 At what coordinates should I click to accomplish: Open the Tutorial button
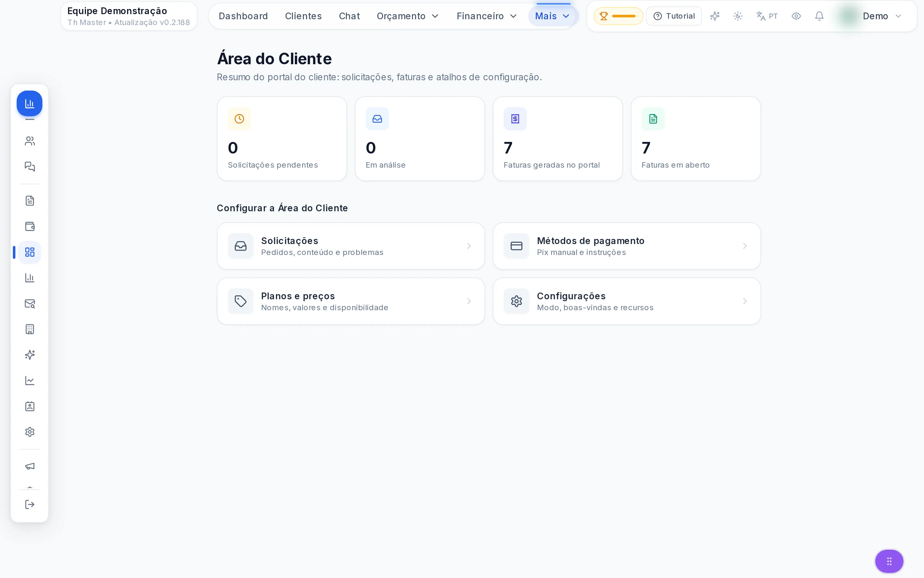coord(674,16)
